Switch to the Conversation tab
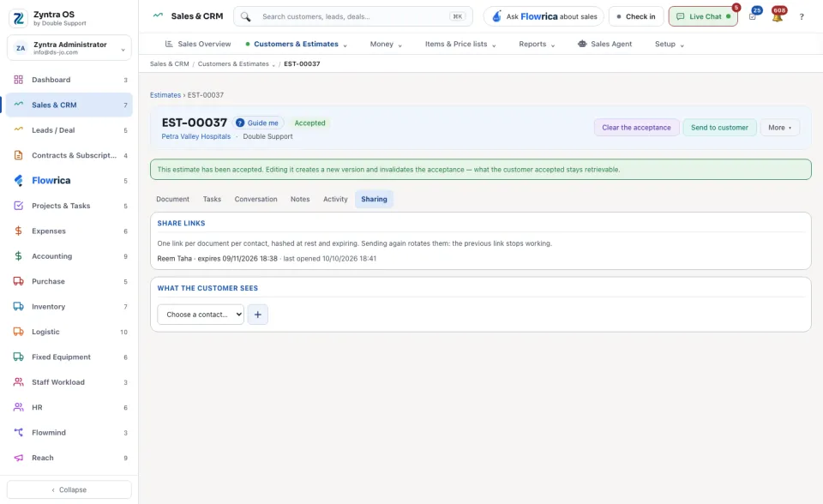 point(255,199)
